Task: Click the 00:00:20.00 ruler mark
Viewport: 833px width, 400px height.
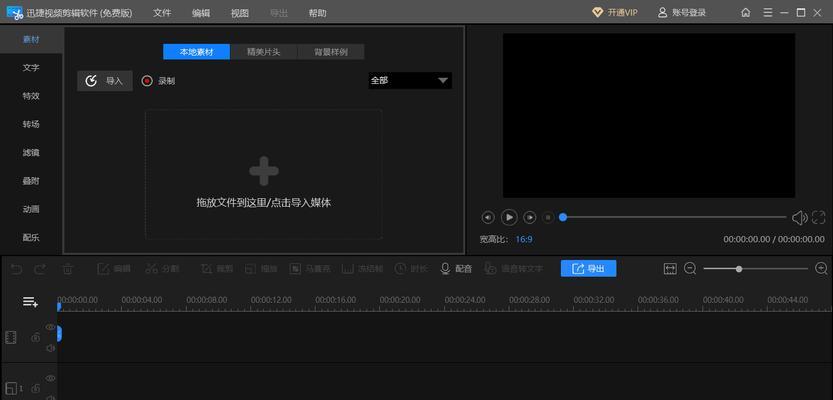Action: 400,300
